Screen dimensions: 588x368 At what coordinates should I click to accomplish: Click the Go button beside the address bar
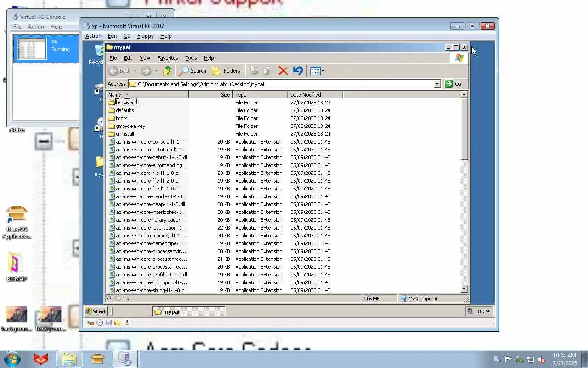[x=453, y=84]
